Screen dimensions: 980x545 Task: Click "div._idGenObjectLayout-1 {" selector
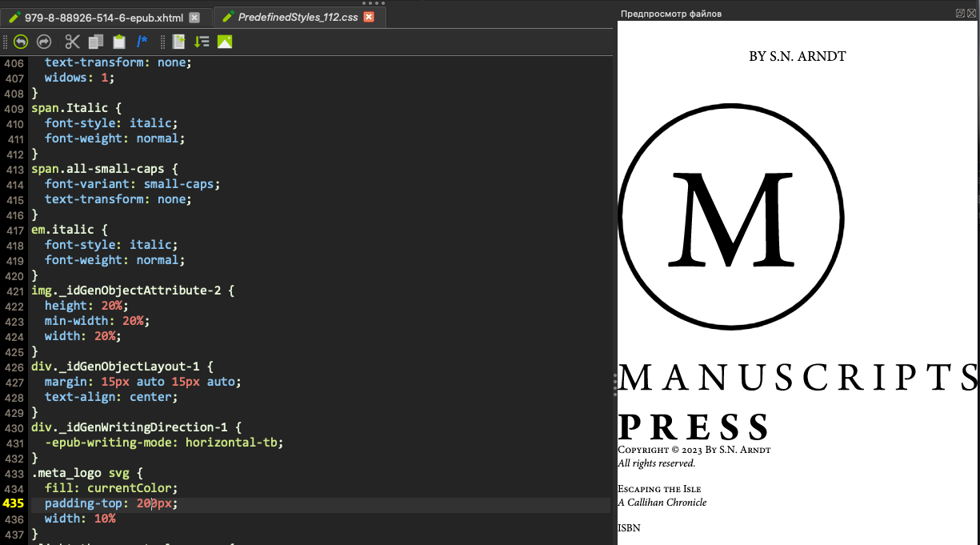pyautogui.click(x=122, y=367)
